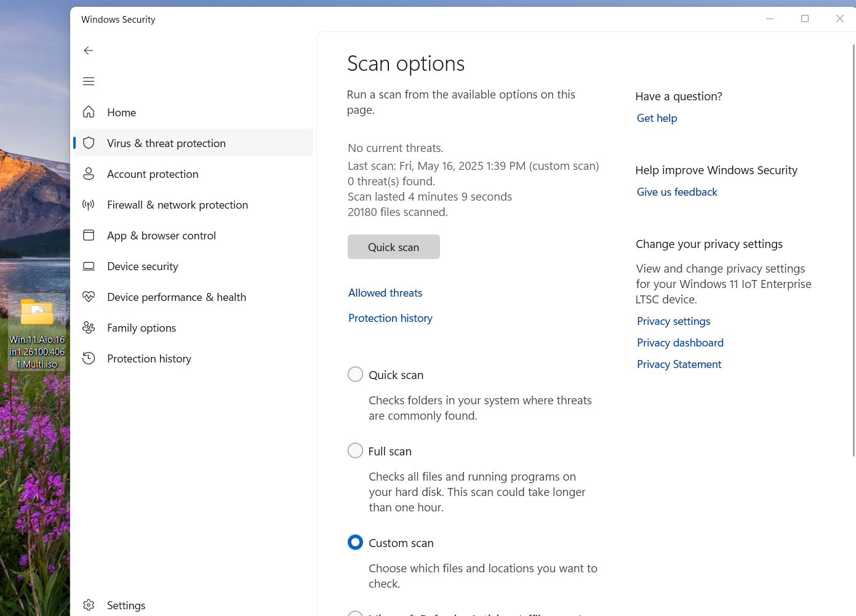Click the Device security laptop icon
This screenshot has width=856, height=616.
pos(89,266)
